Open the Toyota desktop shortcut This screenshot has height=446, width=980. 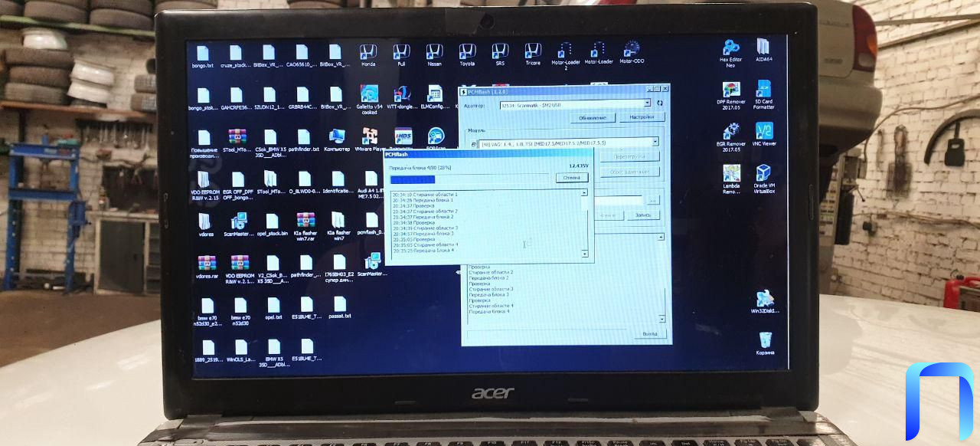pyautogui.click(x=467, y=55)
